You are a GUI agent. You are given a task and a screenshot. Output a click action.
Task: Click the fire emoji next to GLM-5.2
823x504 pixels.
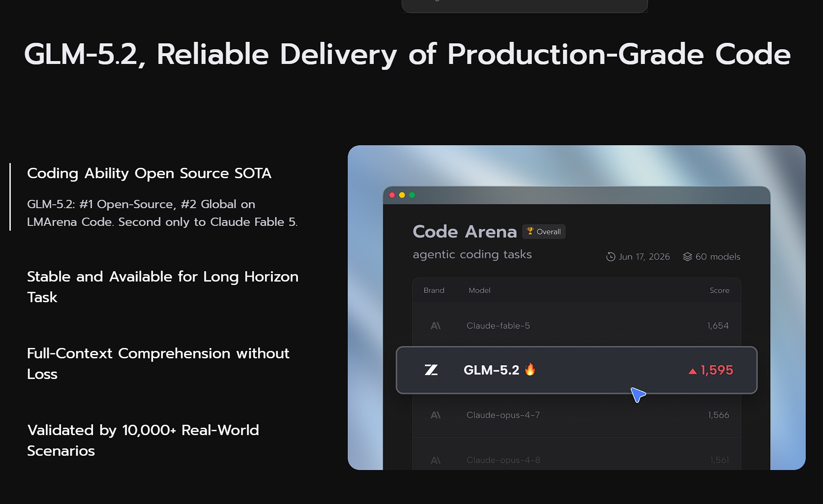point(530,369)
